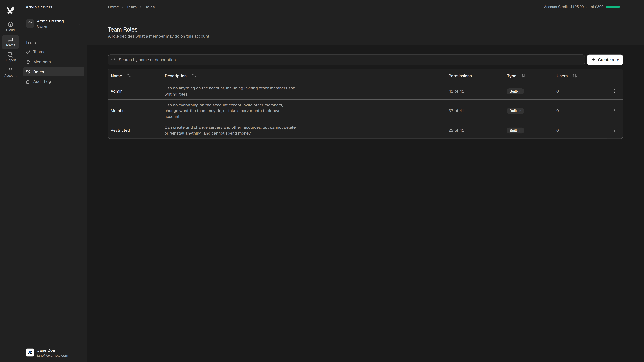
Task: Expand the Jane Doe user menu
Action: pos(79,352)
